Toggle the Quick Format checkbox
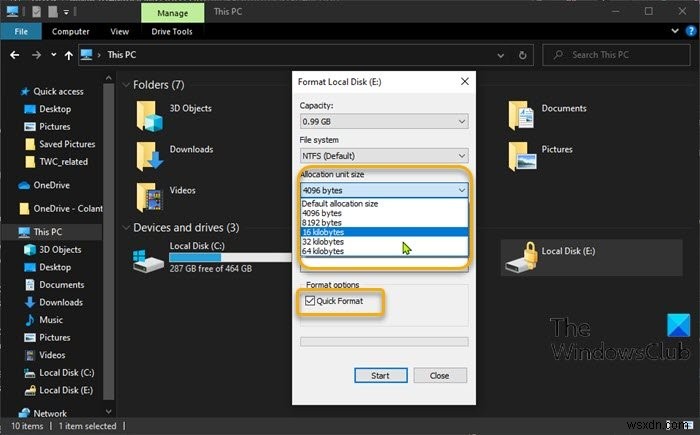 tap(310, 301)
